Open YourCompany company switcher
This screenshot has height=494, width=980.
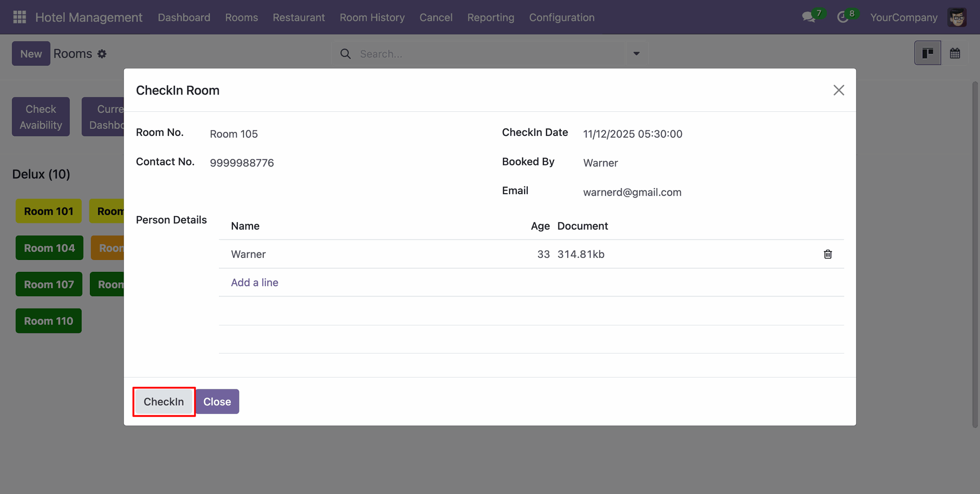[x=903, y=17]
